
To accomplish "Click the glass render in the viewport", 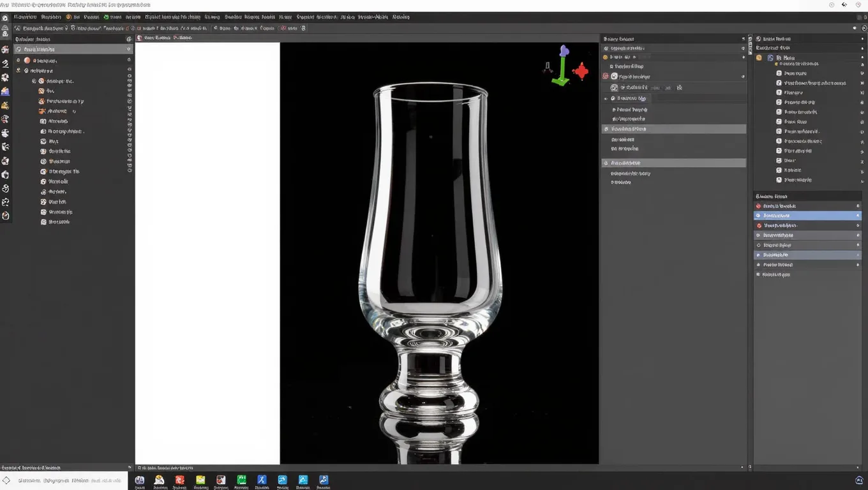I will pos(430,268).
